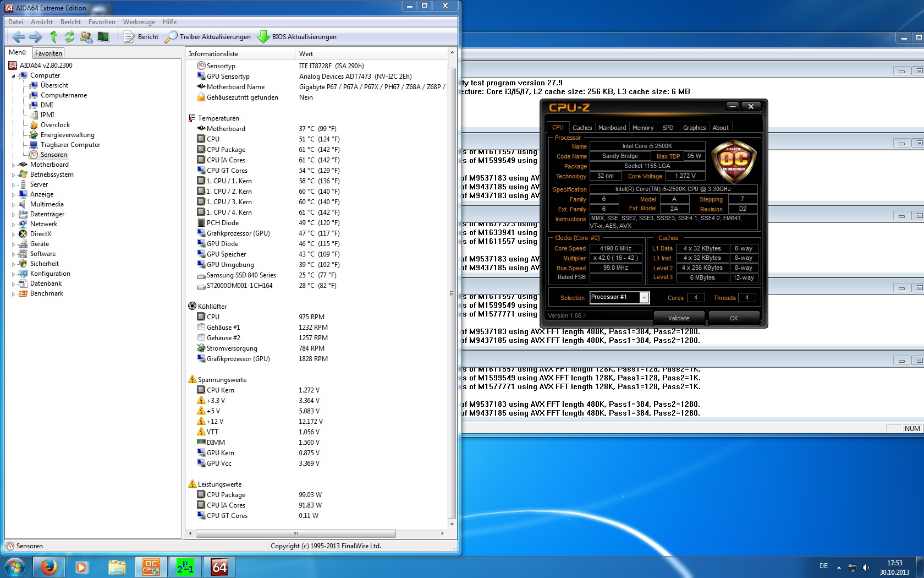This screenshot has width=924, height=578.
Task: Open the Übersicht page in the tree
Action: tap(49, 85)
